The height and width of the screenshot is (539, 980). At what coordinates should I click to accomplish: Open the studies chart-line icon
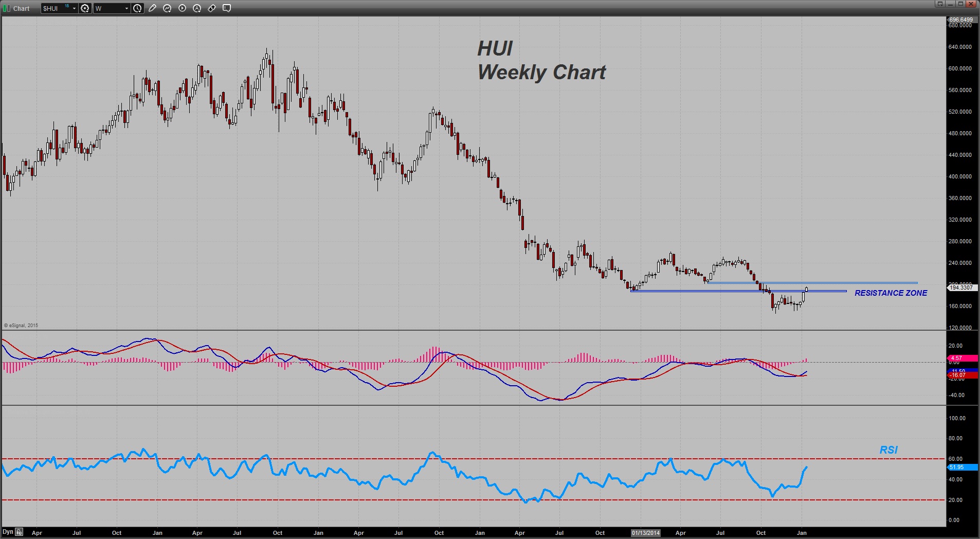(167, 8)
